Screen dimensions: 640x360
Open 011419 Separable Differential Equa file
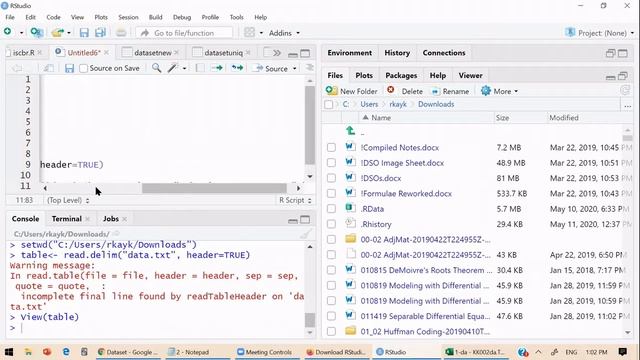(x=425, y=316)
